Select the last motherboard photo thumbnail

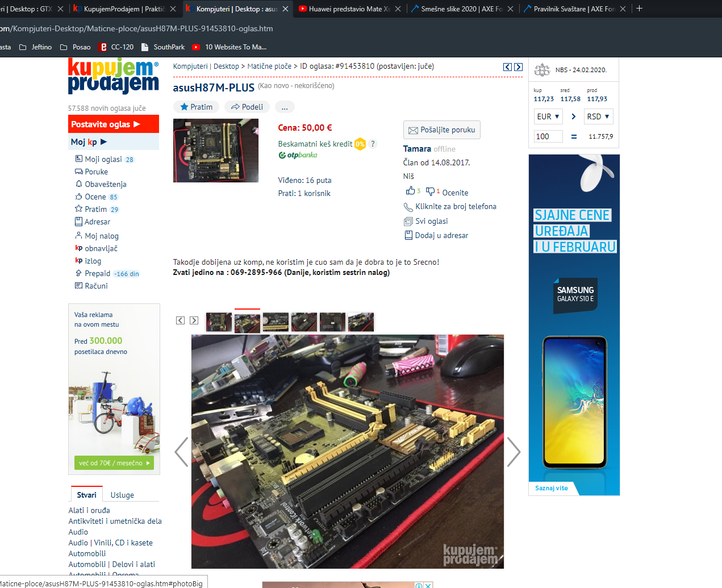click(x=361, y=322)
